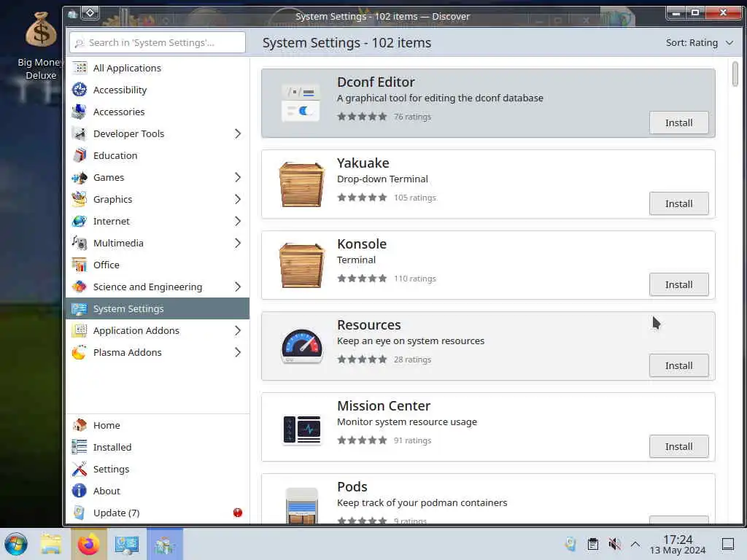747x560 pixels.
Task: Install Yakuake
Action: click(x=678, y=204)
